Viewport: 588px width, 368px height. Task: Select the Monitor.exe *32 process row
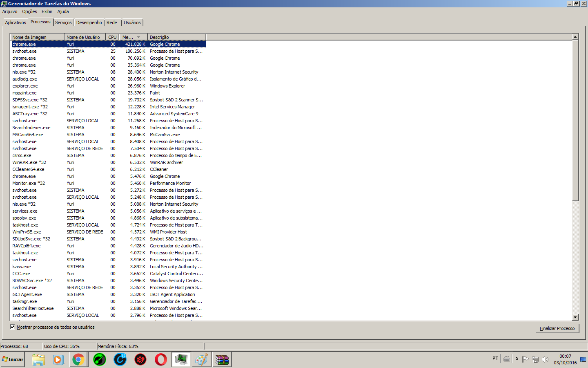(x=108, y=183)
